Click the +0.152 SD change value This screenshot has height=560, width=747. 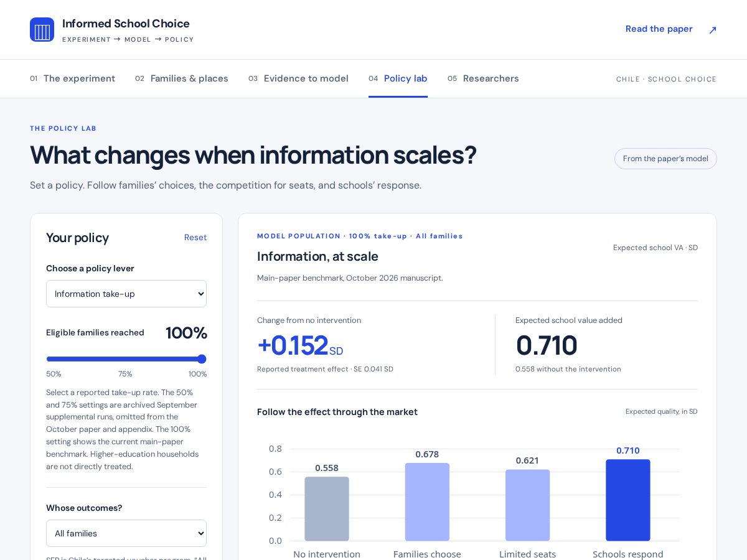tap(300, 345)
